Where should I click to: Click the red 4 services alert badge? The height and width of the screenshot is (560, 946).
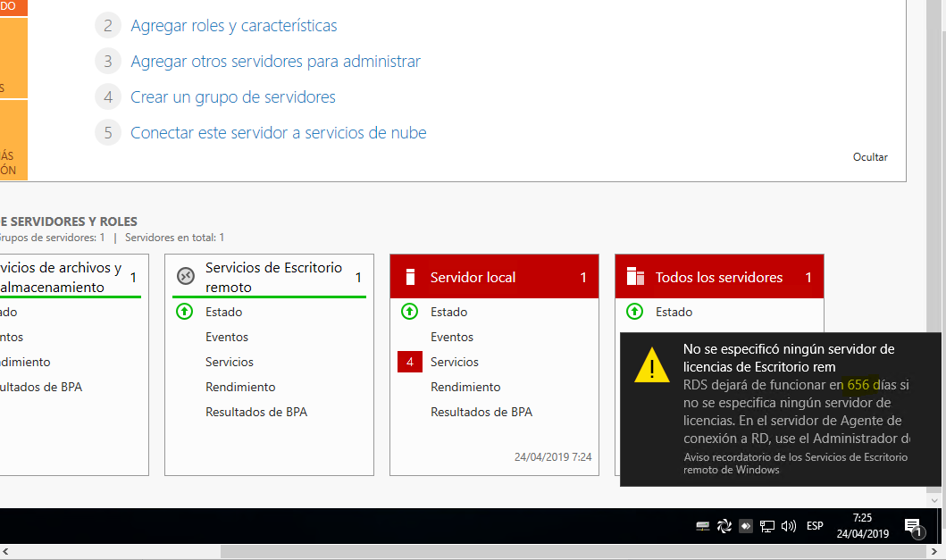410,362
